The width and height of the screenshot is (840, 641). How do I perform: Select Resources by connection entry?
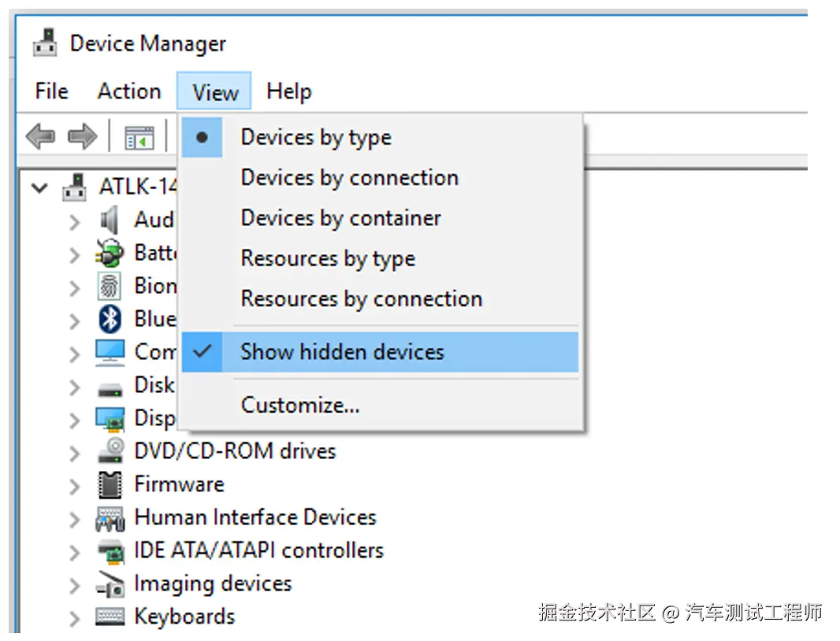pyautogui.click(x=361, y=299)
